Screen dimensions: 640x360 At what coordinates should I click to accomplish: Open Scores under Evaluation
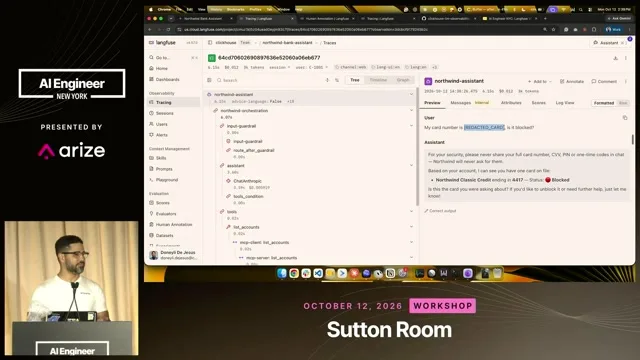(x=162, y=203)
